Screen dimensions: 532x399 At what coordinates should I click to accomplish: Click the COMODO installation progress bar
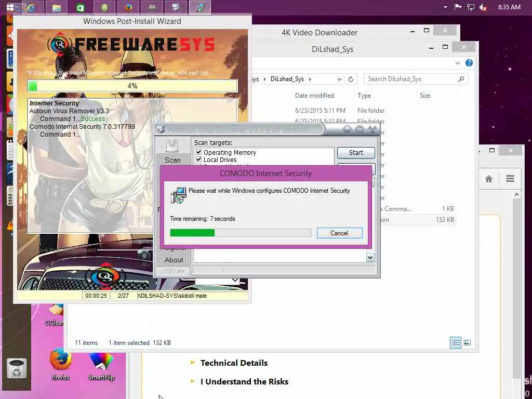tap(241, 233)
